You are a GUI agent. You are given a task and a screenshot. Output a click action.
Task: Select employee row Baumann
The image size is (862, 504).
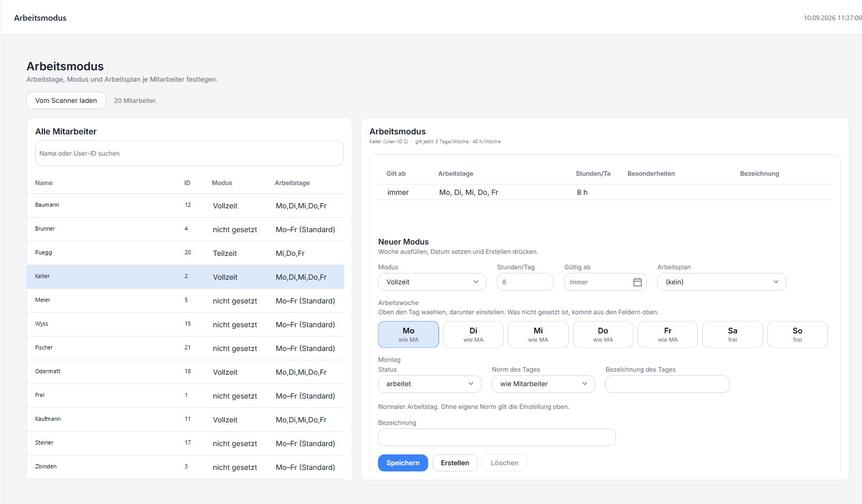coord(186,206)
